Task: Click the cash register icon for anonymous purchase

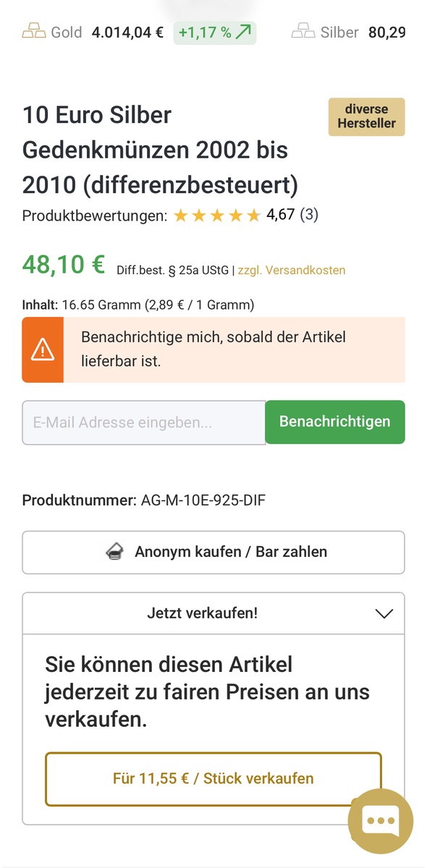Action: [114, 552]
